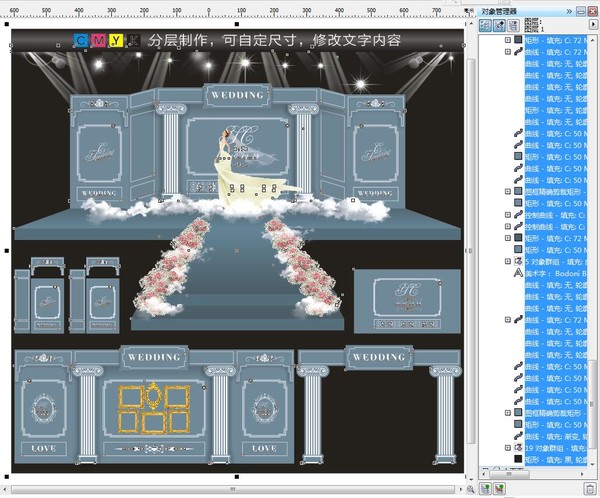Open the Object Manager flyout arrow menu
Viewport: 600px width, 498px height.
593,25
